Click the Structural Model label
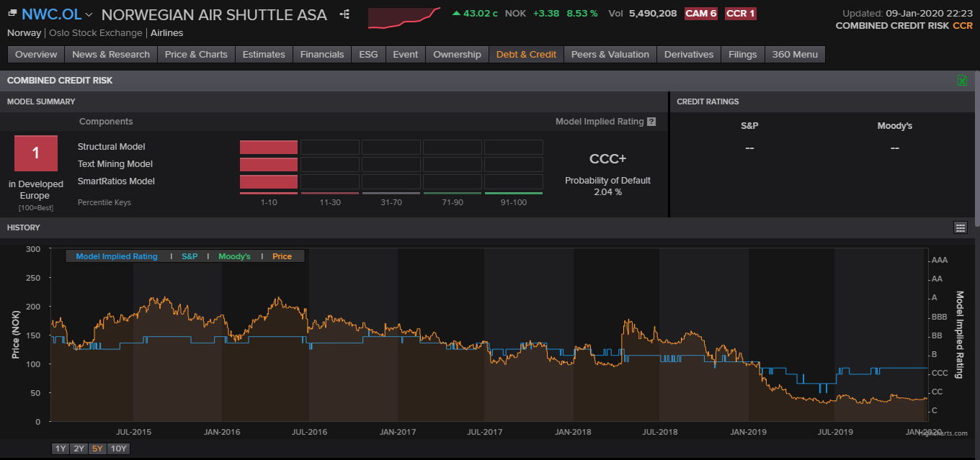 [x=112, y=147]
